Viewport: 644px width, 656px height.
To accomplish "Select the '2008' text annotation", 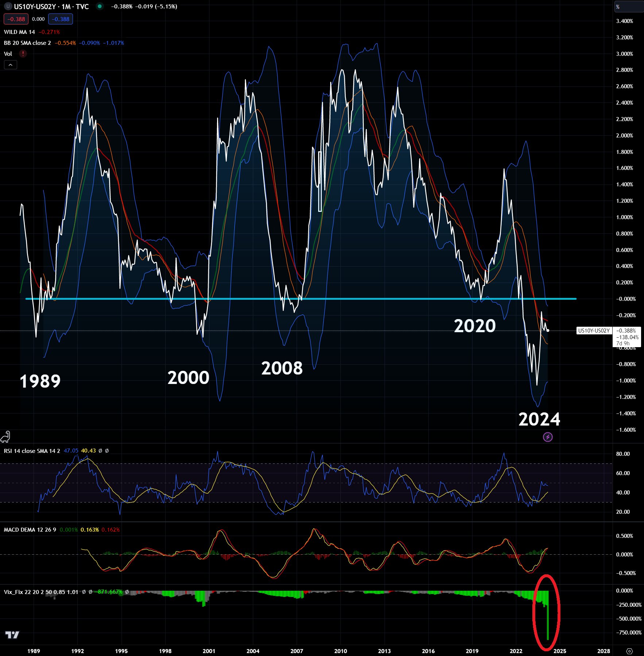I will 282,368.
